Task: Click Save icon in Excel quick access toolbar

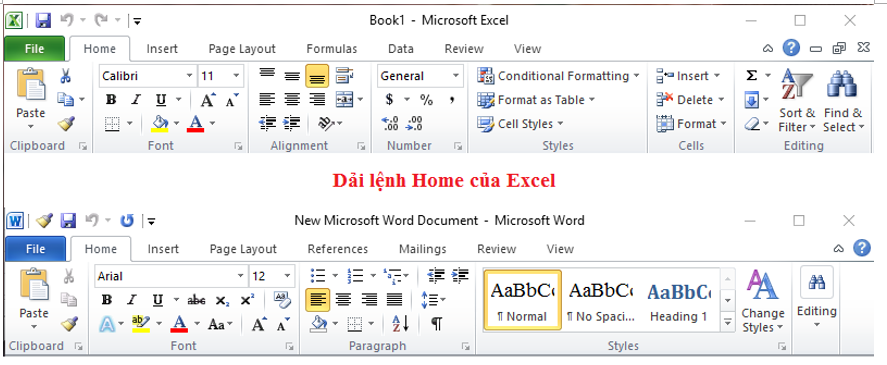Action: 44,21
